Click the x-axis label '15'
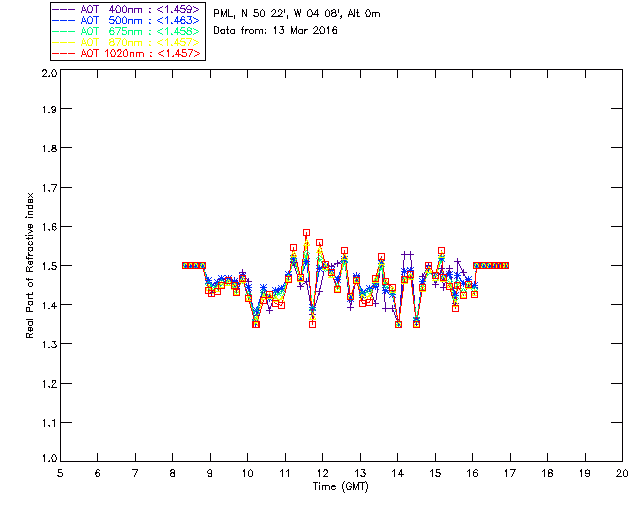 click(435, 473)
